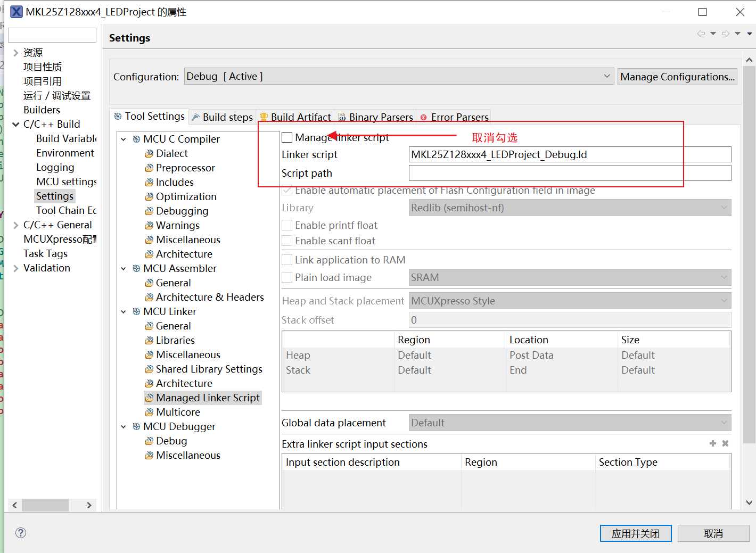The height and width of the screenshot is (553, 756).
Task: Check Link application to RAM
Action: [287, 260]
